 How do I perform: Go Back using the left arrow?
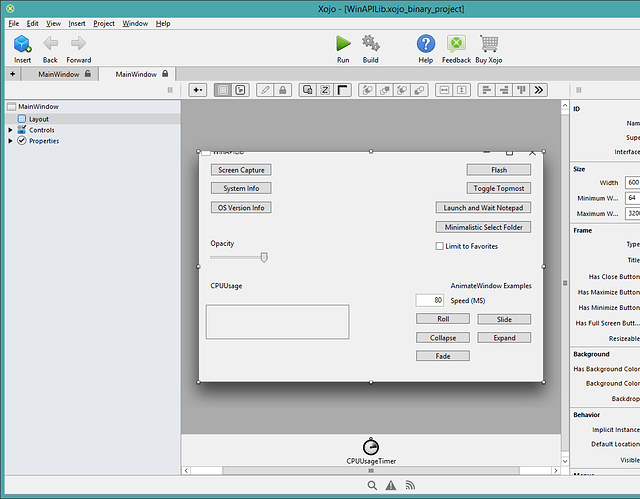(50, 43)
